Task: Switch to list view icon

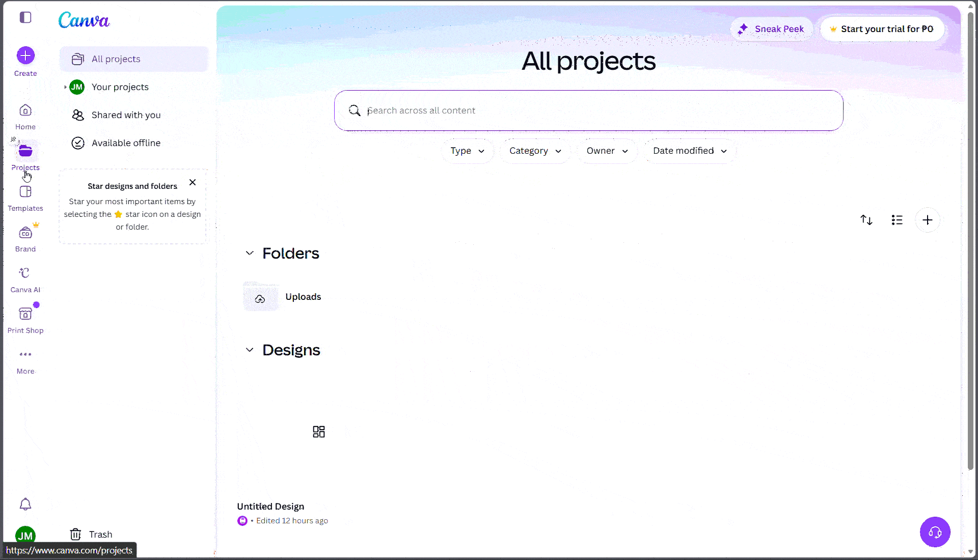Action: pos(897,220)
